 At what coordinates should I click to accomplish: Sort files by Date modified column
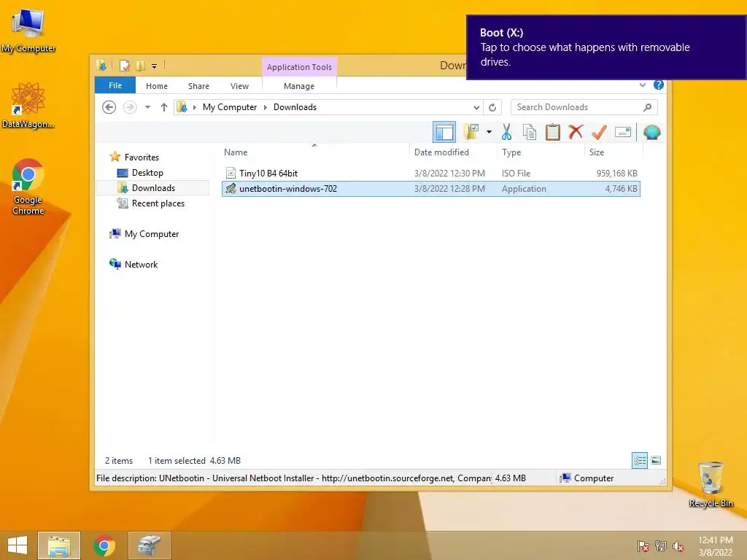pyautogui.click(x=453, y=152)
